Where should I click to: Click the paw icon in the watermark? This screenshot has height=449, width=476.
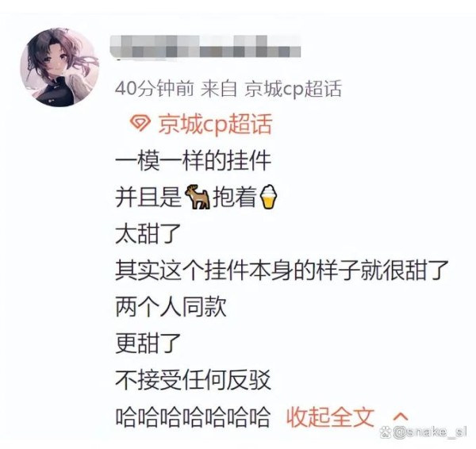(x=385, y=432)
